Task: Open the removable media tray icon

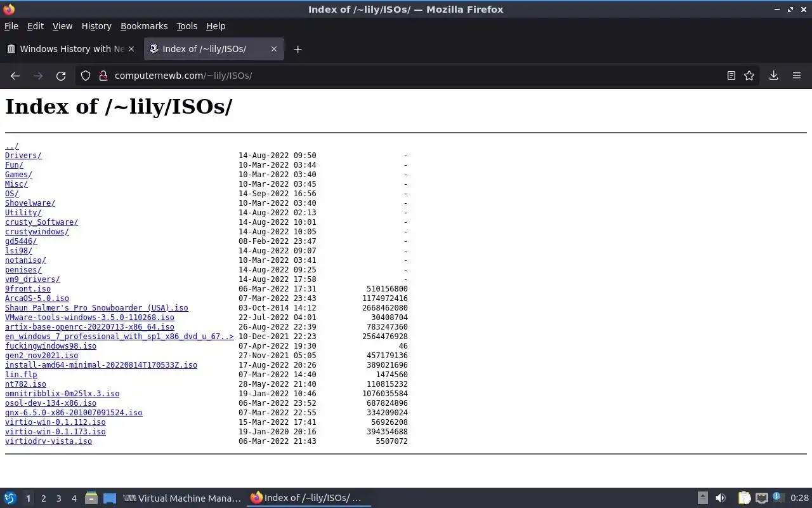Action: point(703,498)
